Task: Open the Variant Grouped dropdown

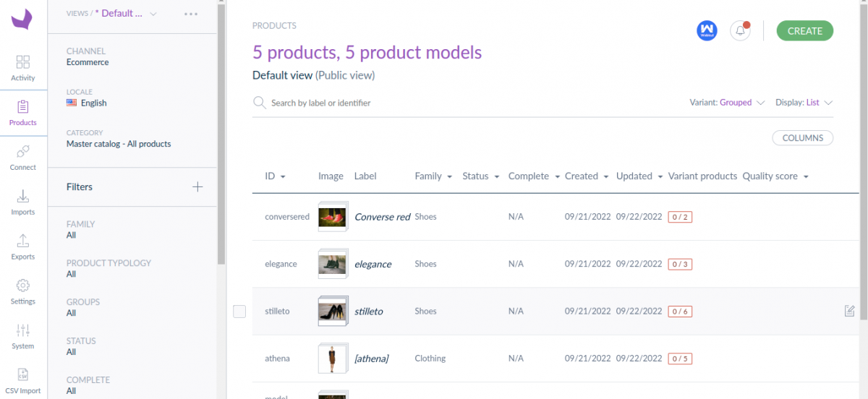Action: tap(727, 103)
